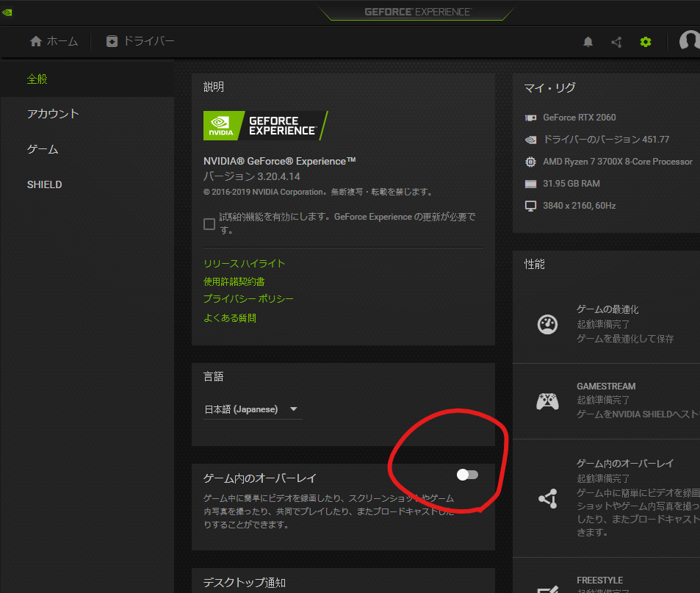
Task: Click the 言語 section heading
Action: pos(214,376)
